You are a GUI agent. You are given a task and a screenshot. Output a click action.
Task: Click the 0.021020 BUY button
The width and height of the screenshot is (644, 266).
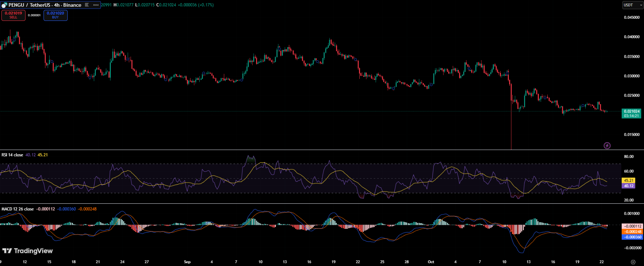click(56, 15)
